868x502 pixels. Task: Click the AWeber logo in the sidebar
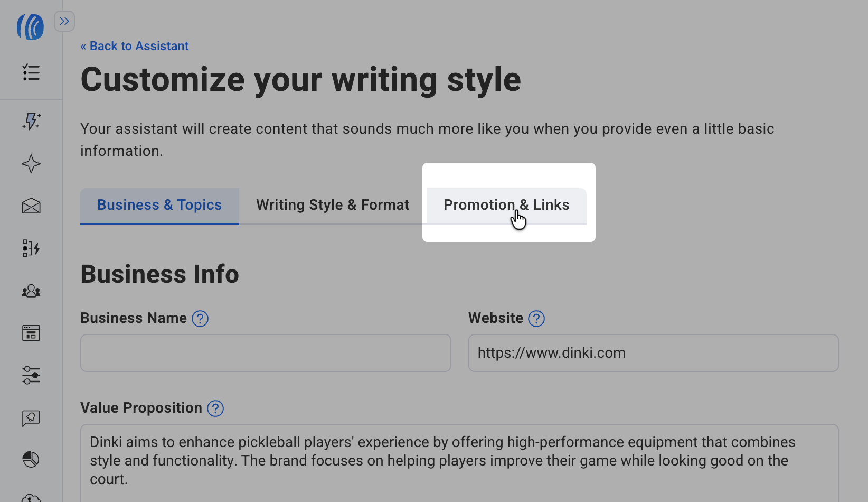(30, 27)
